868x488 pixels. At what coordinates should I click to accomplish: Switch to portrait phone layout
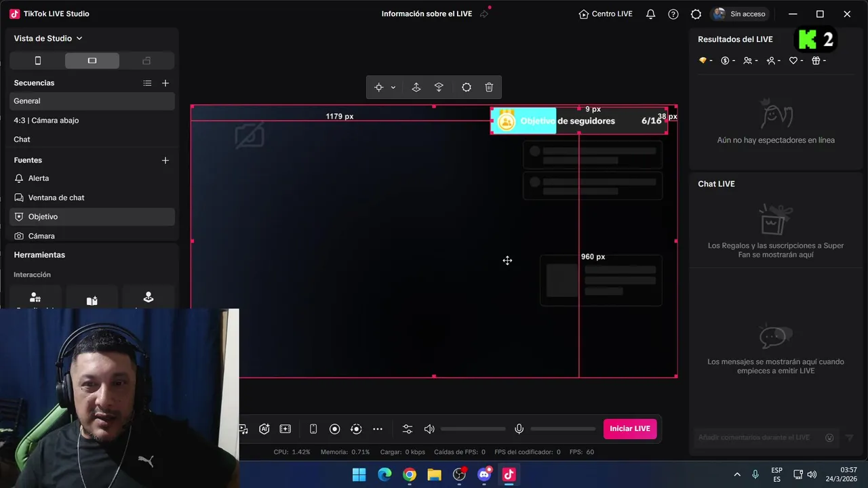tap(38, 60)
